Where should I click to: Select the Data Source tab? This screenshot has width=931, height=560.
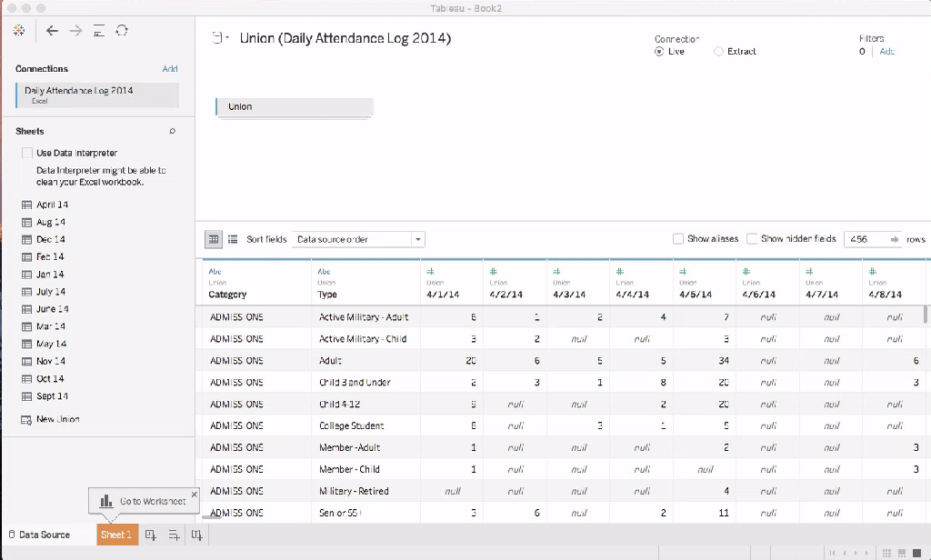(44, 535)
